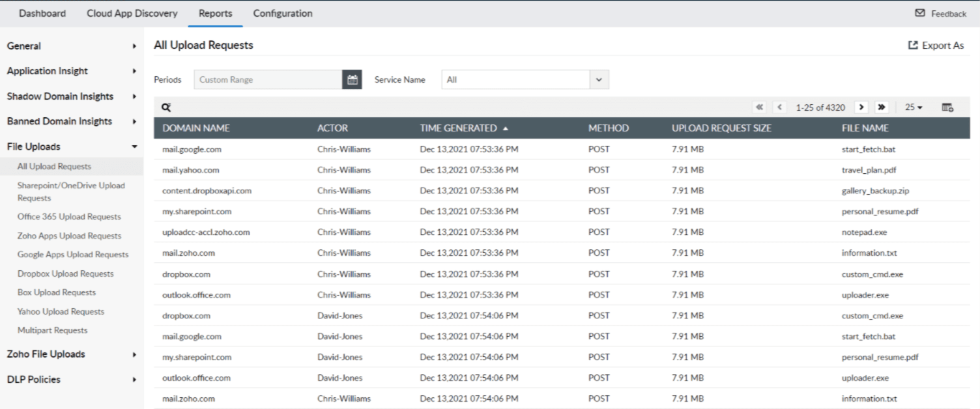Click the Feedback envelope icon
980x409 pixels.
tap(920, 12)
